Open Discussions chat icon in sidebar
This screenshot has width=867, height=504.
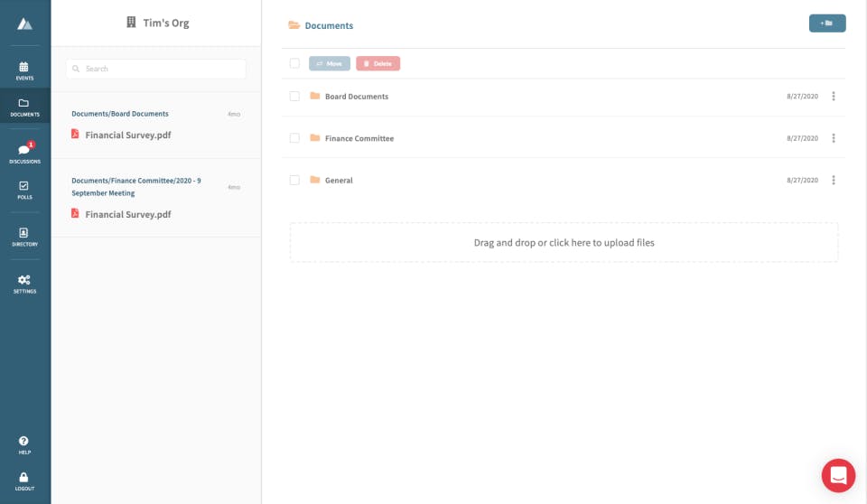[24, 150]
